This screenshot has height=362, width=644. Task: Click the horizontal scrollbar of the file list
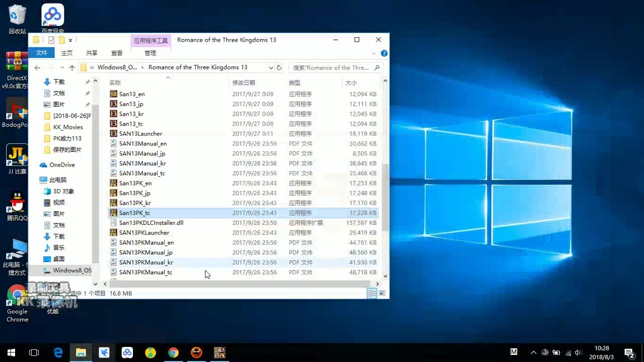pyautogui.click(x=240, y=284)
